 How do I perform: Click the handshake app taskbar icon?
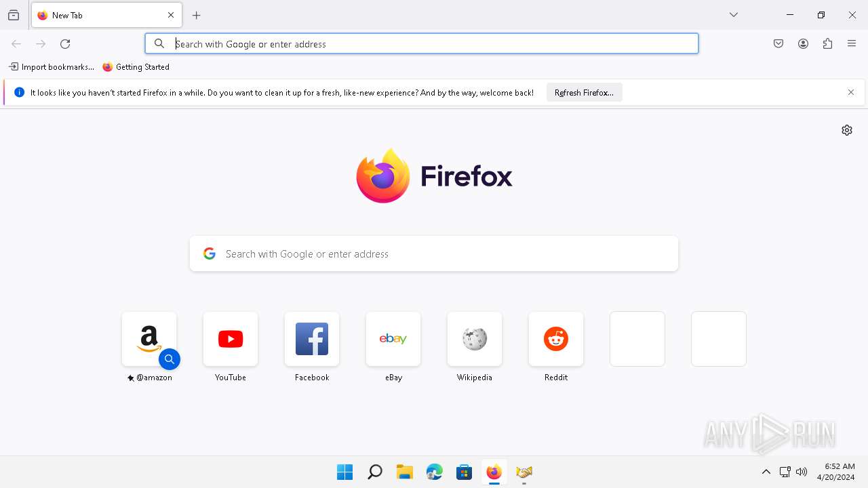point(524,472)
